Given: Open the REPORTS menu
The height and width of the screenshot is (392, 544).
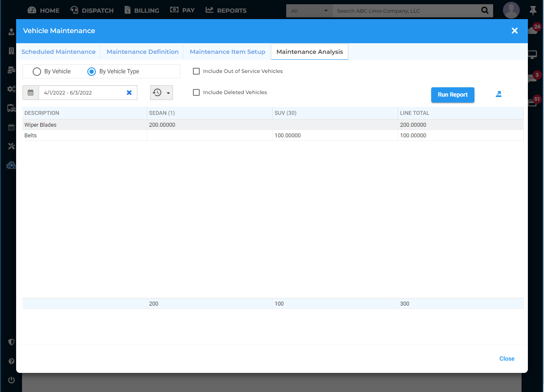Looking at the screenshot, I should [x=226, y=10].
